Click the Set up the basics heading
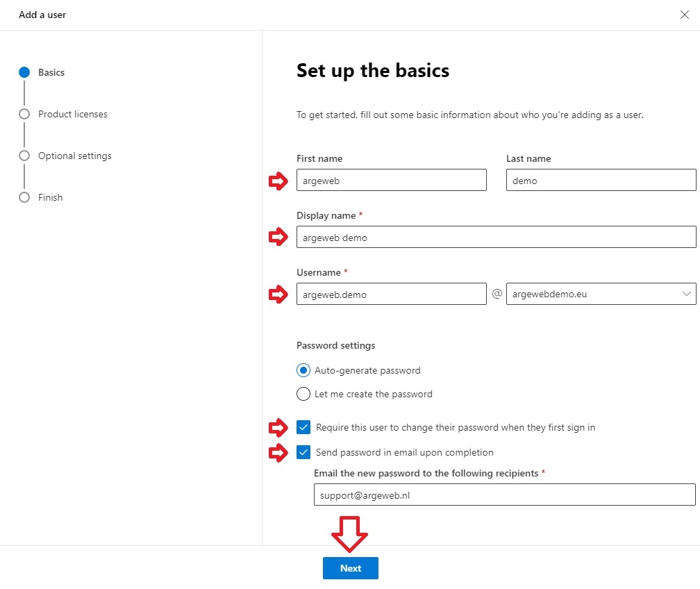This screenshot has height=589, width=700. click(373, 71)
